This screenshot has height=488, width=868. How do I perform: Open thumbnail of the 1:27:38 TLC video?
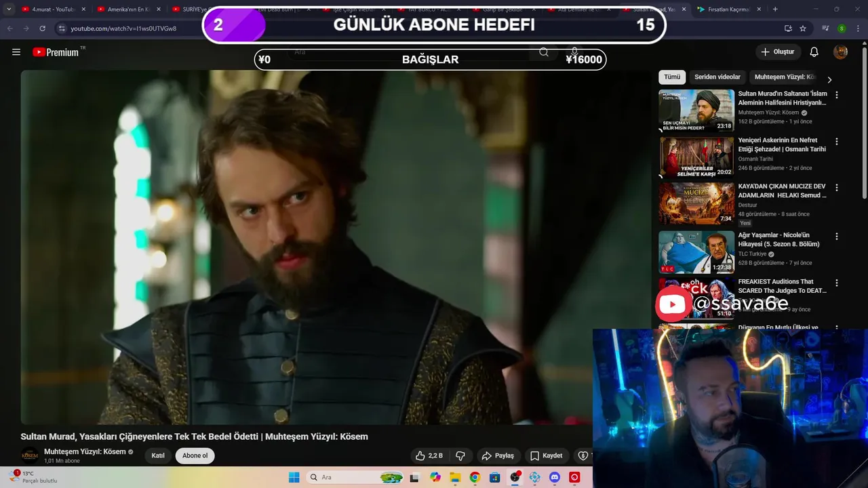(x=696, y=252)
